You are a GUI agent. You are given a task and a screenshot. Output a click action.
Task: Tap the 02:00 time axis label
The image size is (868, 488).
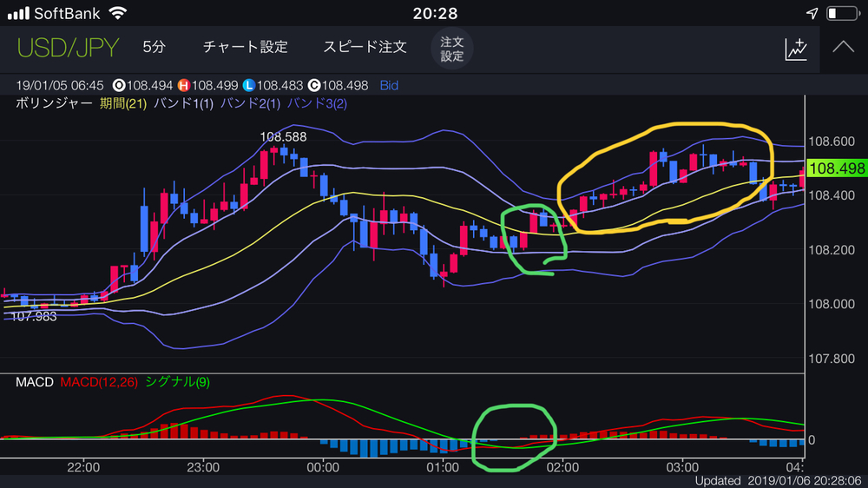pos(562,467)
